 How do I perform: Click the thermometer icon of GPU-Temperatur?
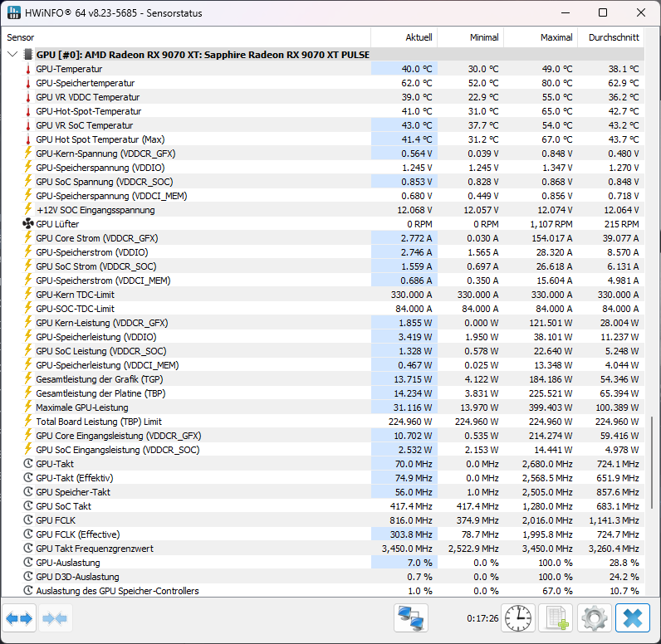click(28, 69)
